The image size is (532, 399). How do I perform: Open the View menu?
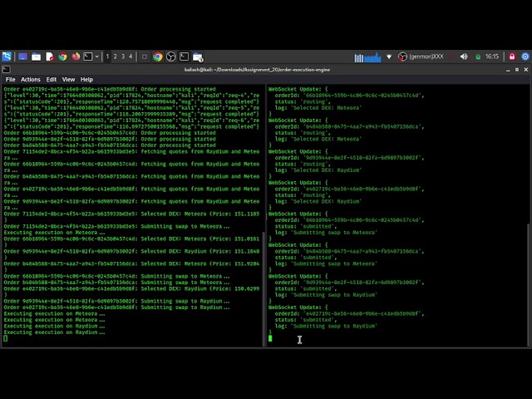tap(68, 80)
